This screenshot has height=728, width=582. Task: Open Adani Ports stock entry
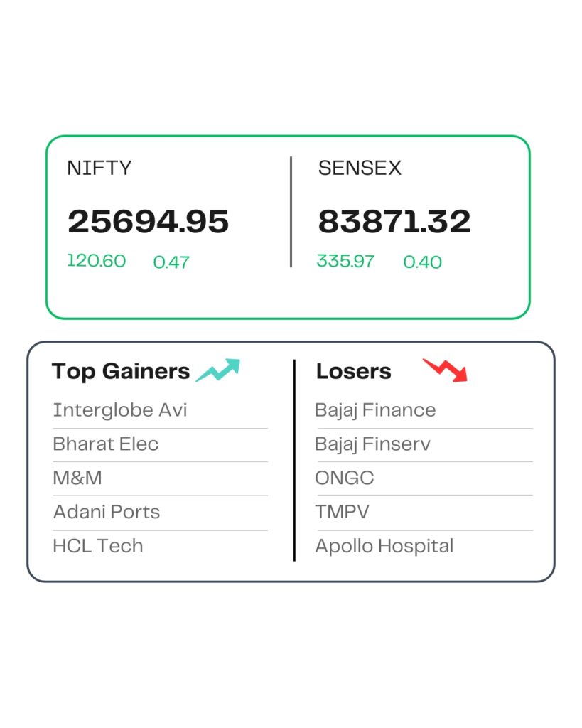[x=106, y=512]
